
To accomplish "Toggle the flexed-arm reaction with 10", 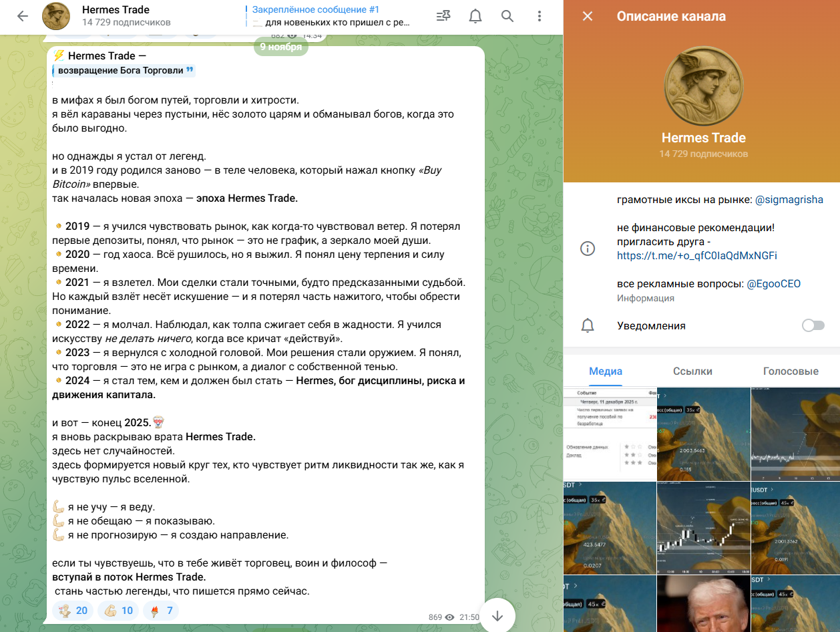I will point(118,610).
